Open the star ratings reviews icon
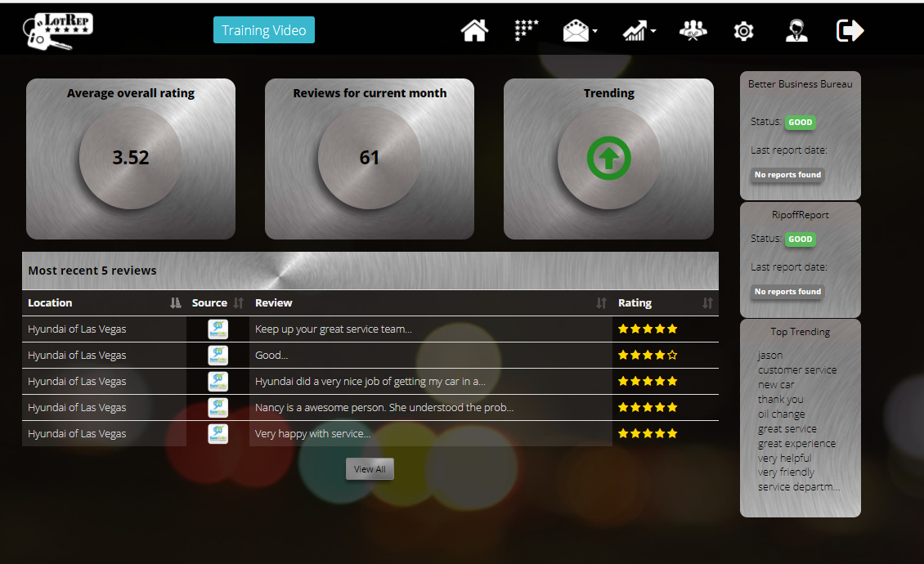The width and height of the screenshot is (924, 564). [x=526, y=31]
